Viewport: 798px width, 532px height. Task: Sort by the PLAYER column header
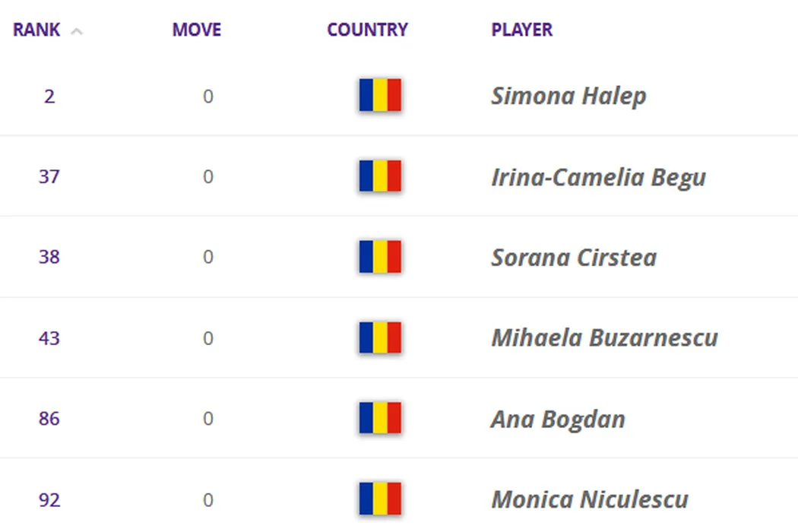522,30
